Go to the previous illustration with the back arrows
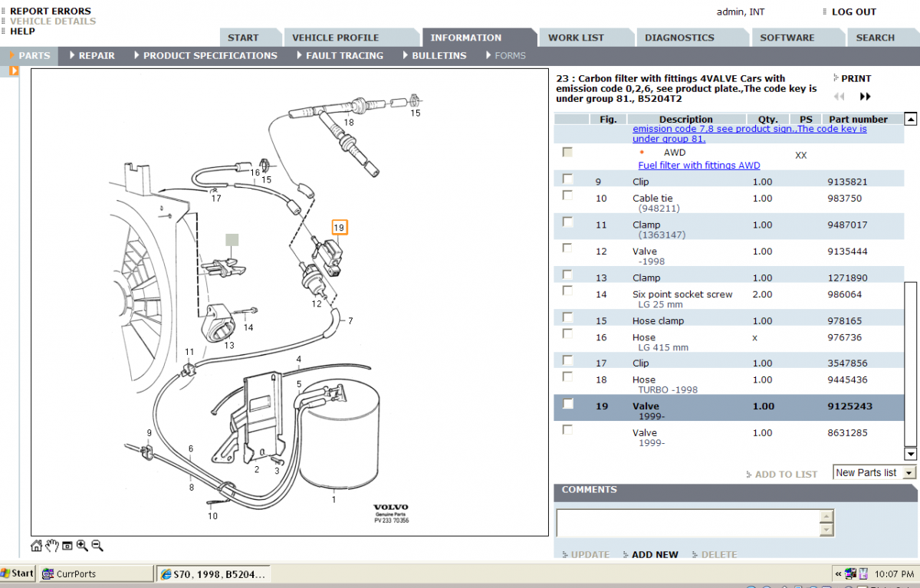Screen dimensions: 920x588 tap(839, 97)
